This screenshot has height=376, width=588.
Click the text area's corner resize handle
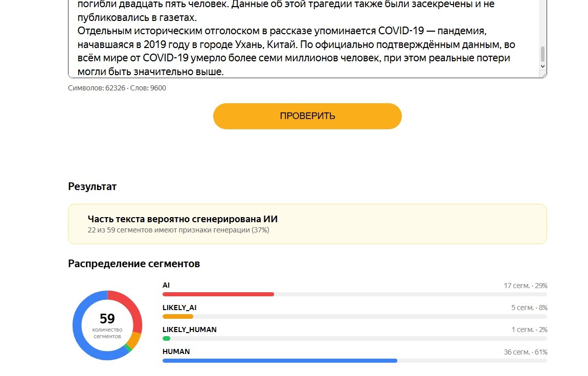pyautogui.click(x=542, y=74)
